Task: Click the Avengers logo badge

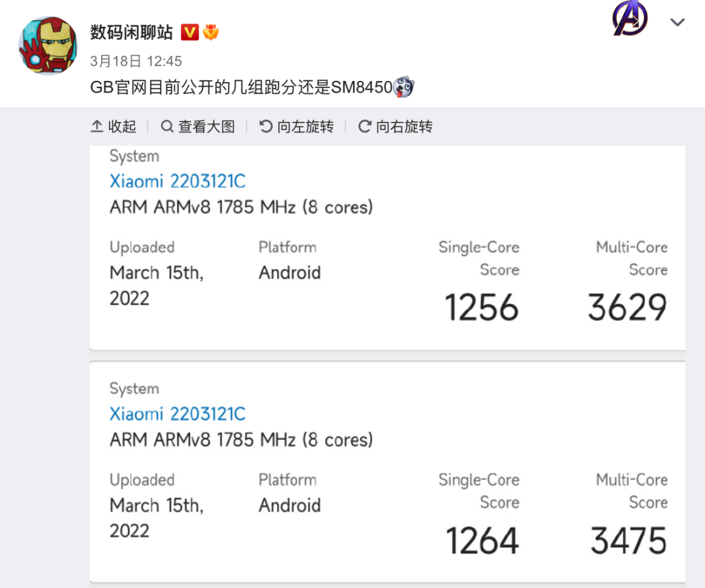Action: pos(630,18)
